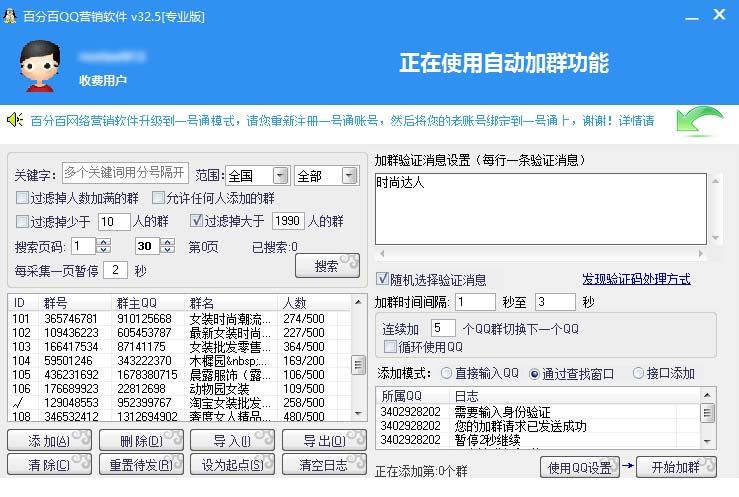The width and height of the screenshot is (739, 497).
Task: Select log entry 您的加群请求已发送成功
Action: coord(539,426)
